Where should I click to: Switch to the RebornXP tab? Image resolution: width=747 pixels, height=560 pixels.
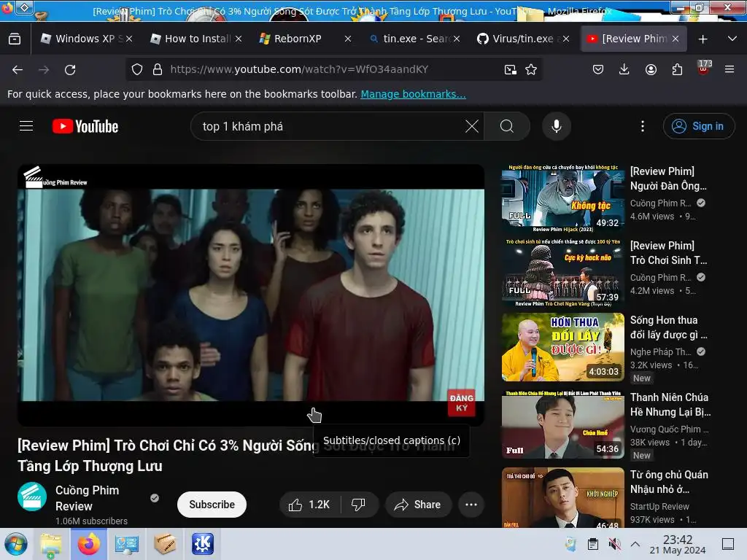pos(299,39)
